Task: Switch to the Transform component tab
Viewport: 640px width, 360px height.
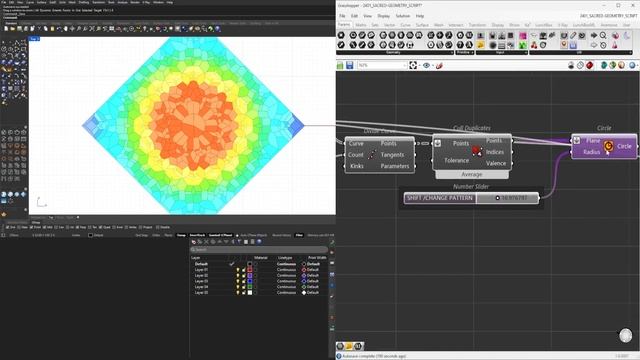Action: 477,25
